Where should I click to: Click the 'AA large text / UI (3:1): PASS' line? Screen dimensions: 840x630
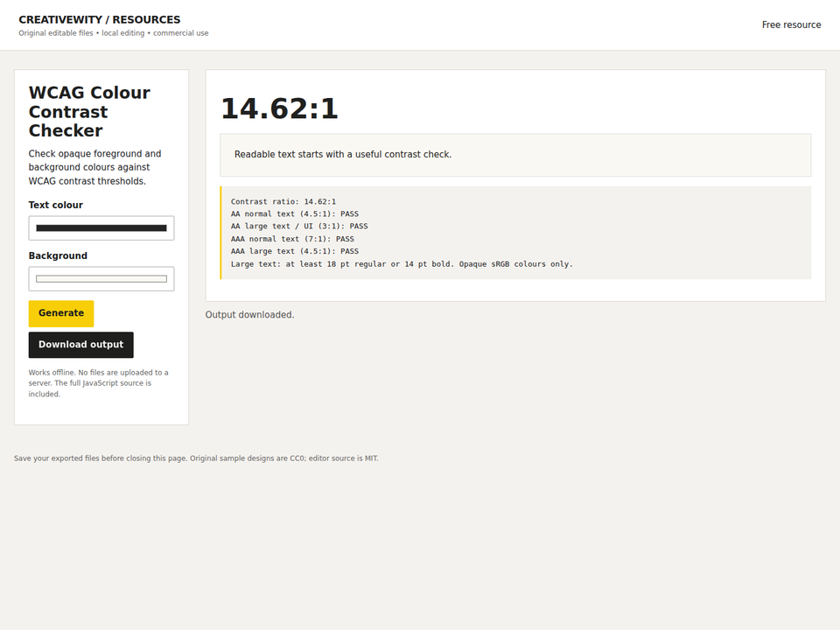(299, 226)
